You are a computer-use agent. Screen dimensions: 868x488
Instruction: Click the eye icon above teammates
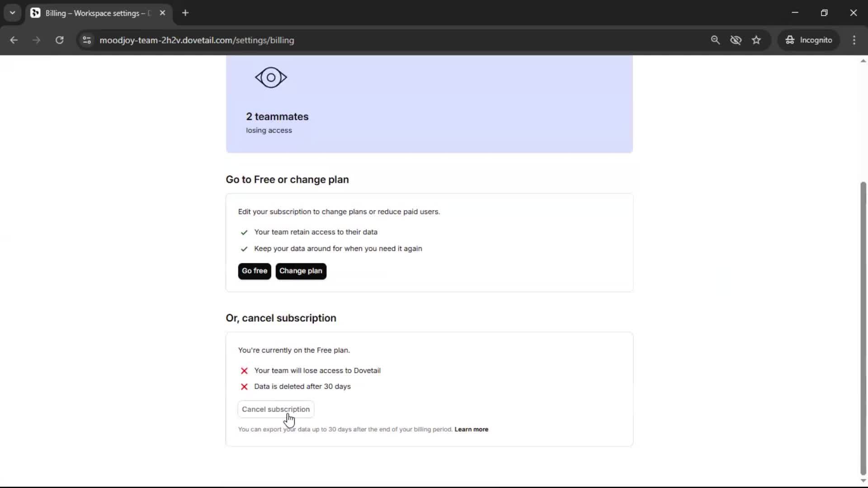click(271, 78)
